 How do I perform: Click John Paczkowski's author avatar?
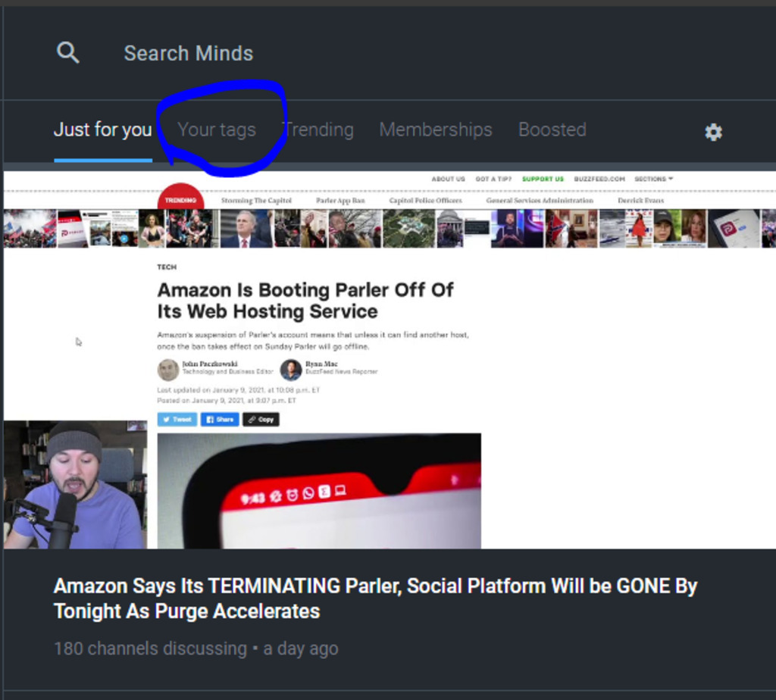[x=167, y=370]
